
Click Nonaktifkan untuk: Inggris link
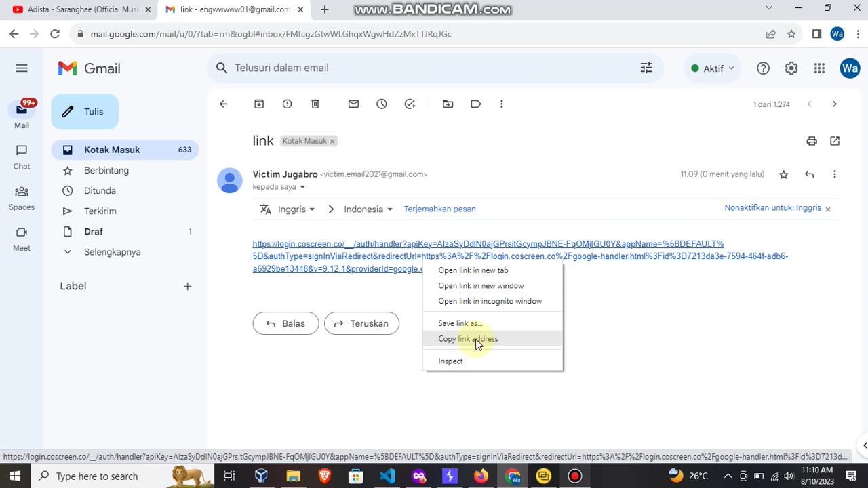point(772,208)
